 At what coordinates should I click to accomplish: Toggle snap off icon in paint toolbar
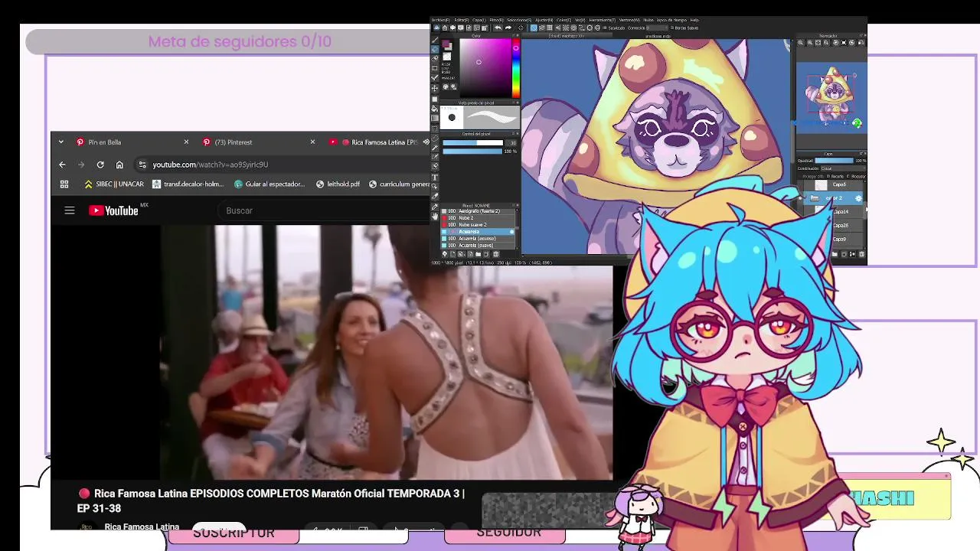point(534,28)
